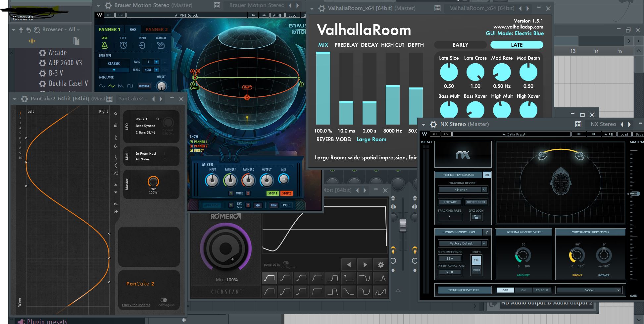Click the Tracking Rate input field

pyautogui.click(x=450, y=217)
